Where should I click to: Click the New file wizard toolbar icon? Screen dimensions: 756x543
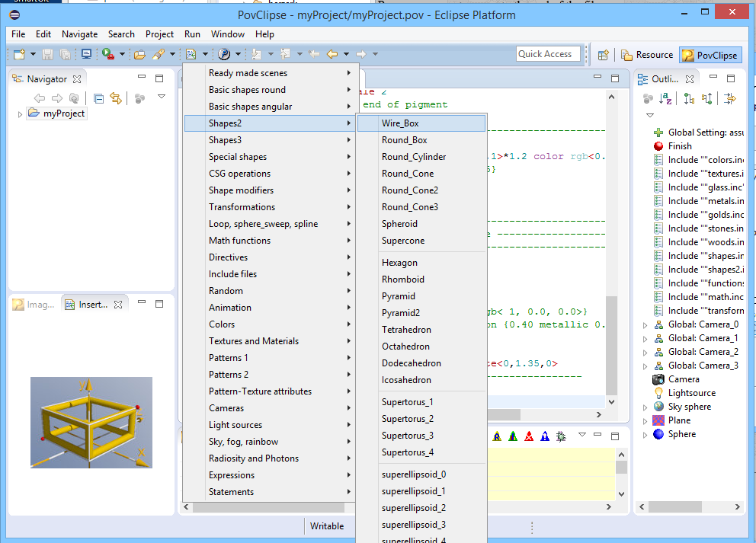tap(19, 54)
